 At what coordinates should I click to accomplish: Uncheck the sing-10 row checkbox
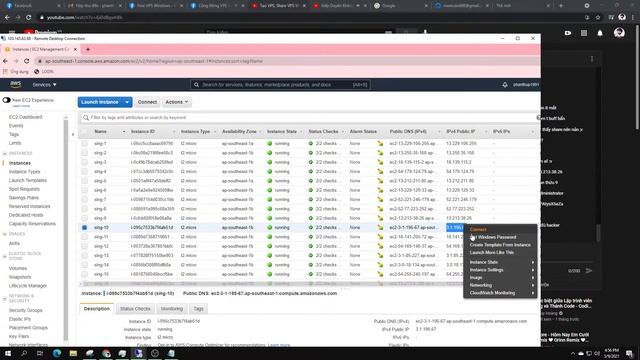(x=84, y=228)
